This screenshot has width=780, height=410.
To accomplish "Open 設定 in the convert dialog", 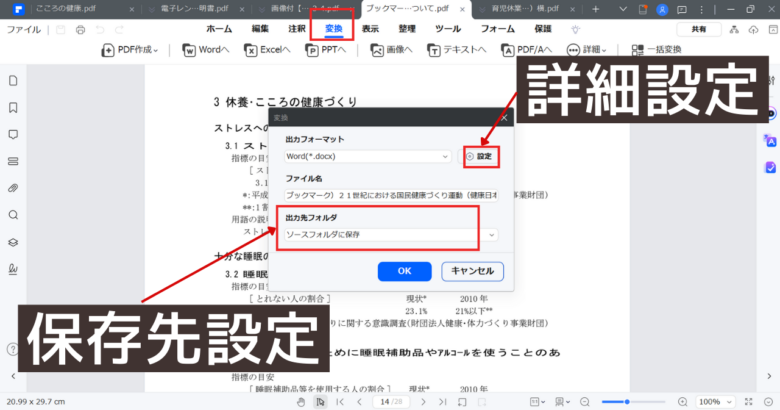I will [x=481, y=156].
